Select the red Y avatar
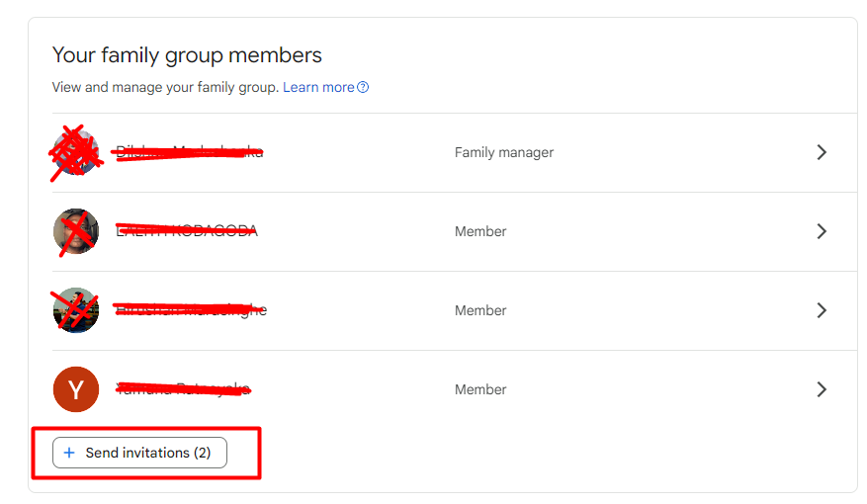Image resolution: width=867 pixels, height=504 pixels. point(76,389)
